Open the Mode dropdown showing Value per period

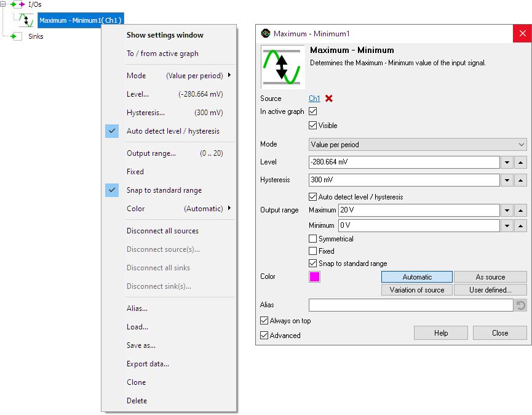coord(418,145)
